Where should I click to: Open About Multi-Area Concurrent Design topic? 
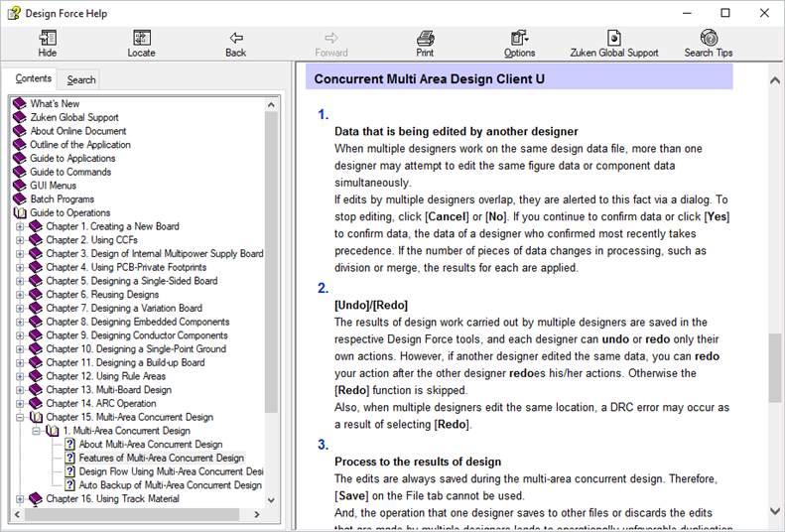click(x=151, y=445)
